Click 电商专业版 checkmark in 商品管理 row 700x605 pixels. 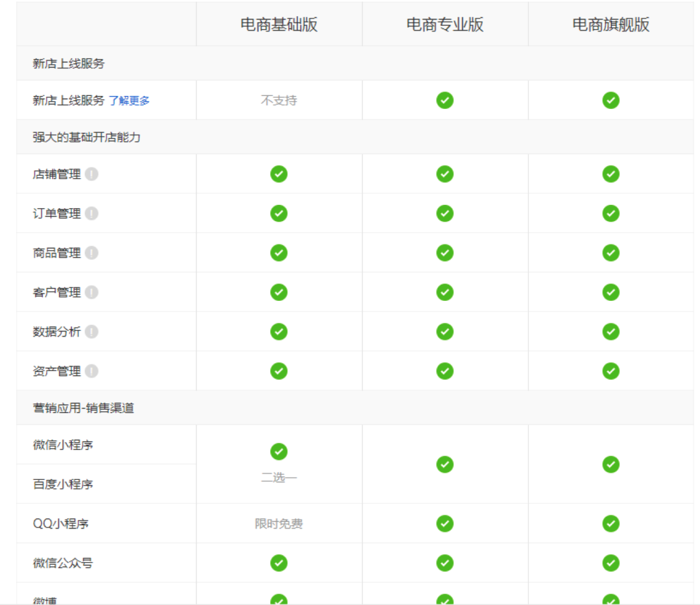click(x=445, y=253)
